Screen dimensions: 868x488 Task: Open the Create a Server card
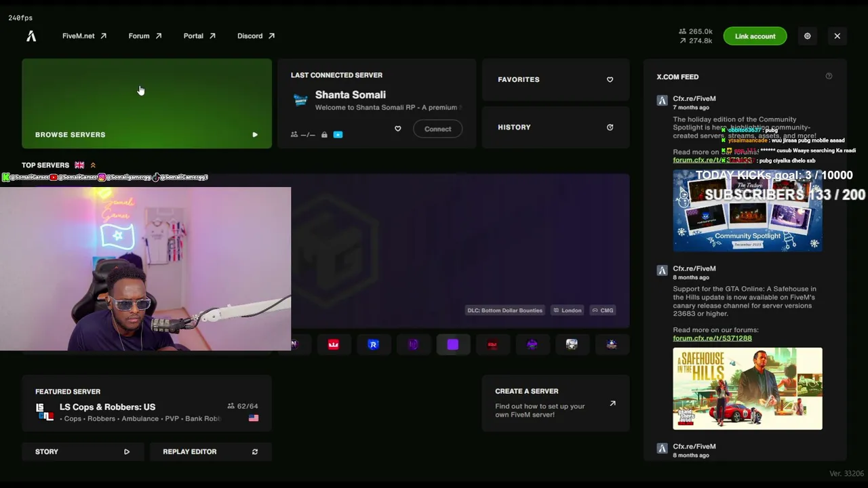coord(555,404)
